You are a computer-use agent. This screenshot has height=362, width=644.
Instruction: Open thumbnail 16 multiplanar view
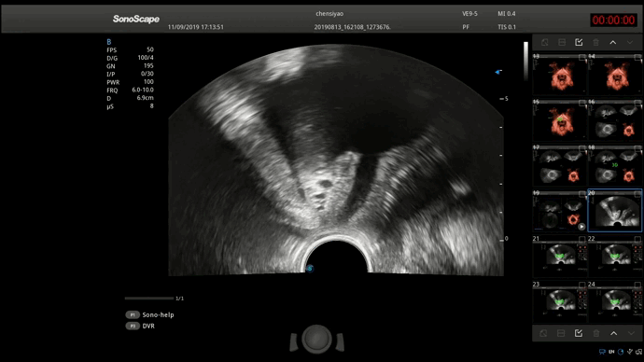[x=615, y=120]
